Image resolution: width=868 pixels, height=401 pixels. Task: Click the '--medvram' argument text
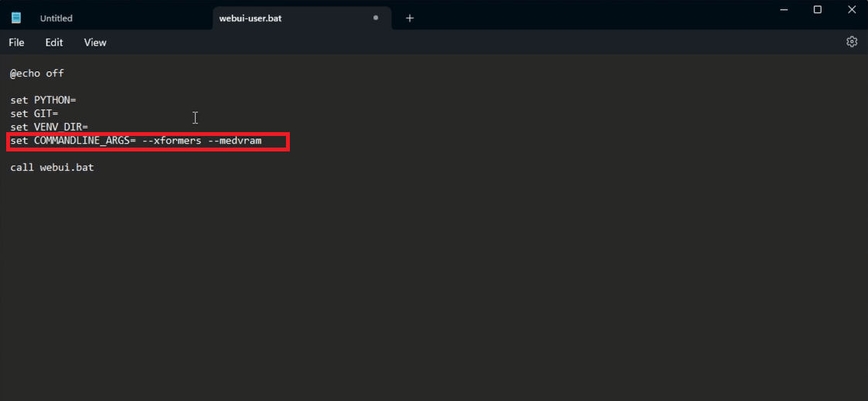tap(235, 141)
